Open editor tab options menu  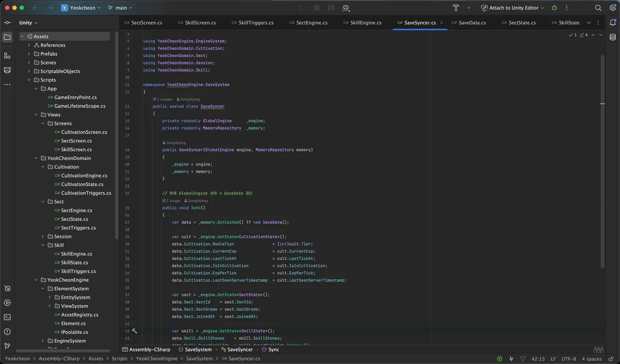(599, 23)
